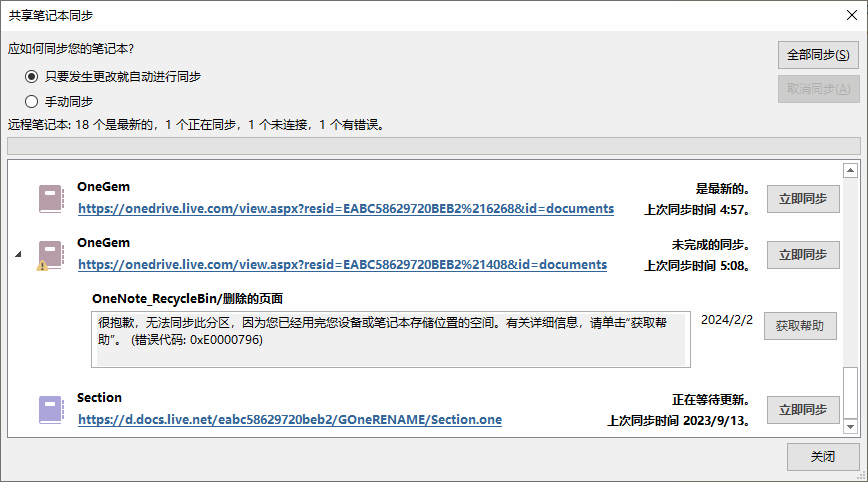This screenshot has width=868, height=482.
Task: Click the 上次同步时间 4:57 text
Action: pos(696,210)
